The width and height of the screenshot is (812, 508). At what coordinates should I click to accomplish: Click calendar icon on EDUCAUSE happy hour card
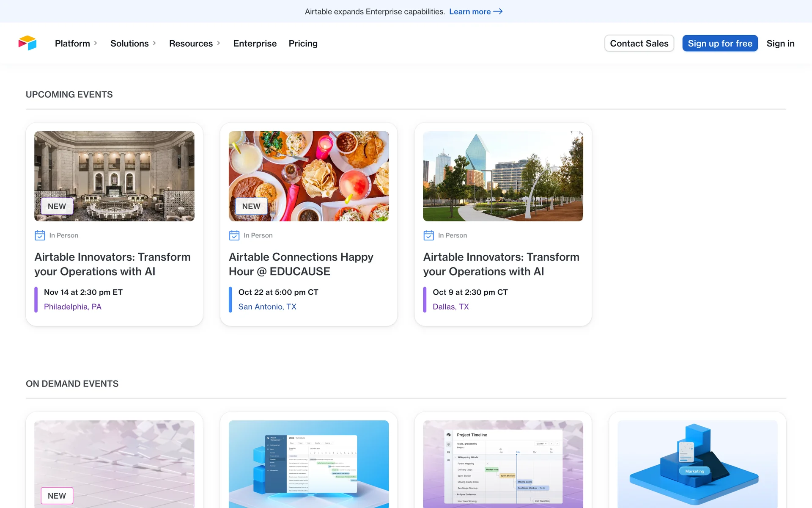[234, 235]
